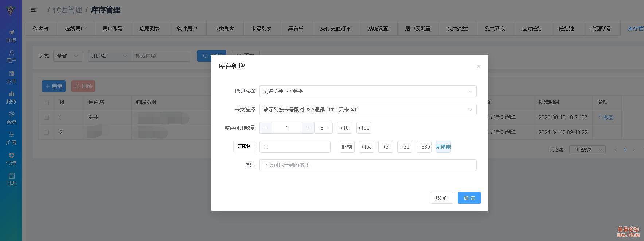Switch to the 卡号列表 tab
The image size is (644, 241).
(261, 28)
